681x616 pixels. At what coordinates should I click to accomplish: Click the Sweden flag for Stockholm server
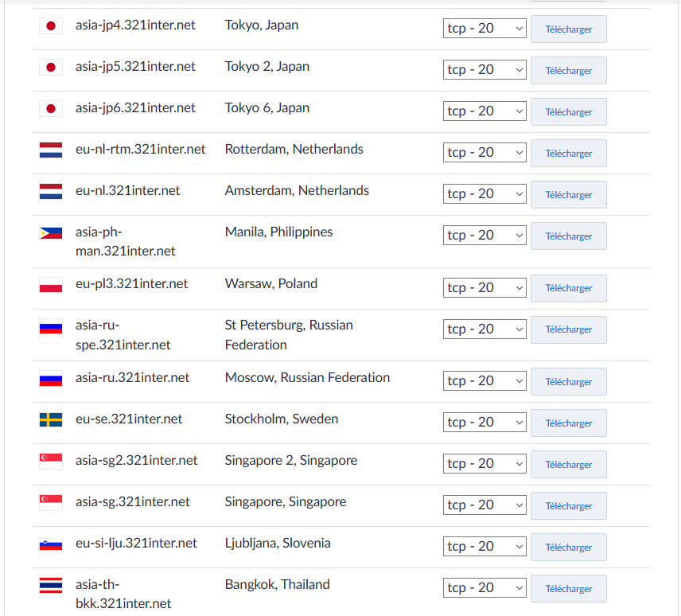click(51, 420)
